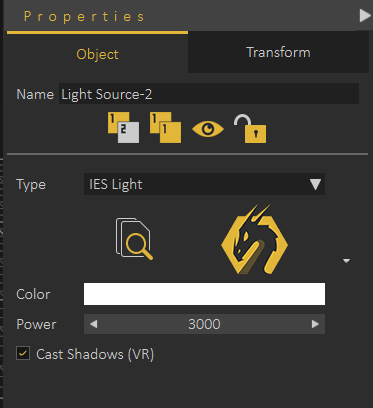Click the Power value 3000
This screenshot has height=408, width=373.
[x=204, y=324]
